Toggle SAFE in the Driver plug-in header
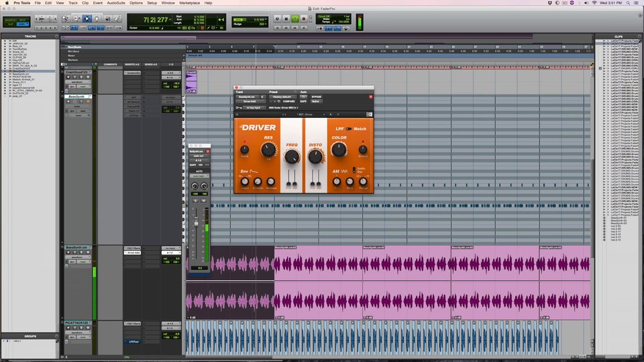The height and width of the screenshot is (362, 644). click(303, 101)
